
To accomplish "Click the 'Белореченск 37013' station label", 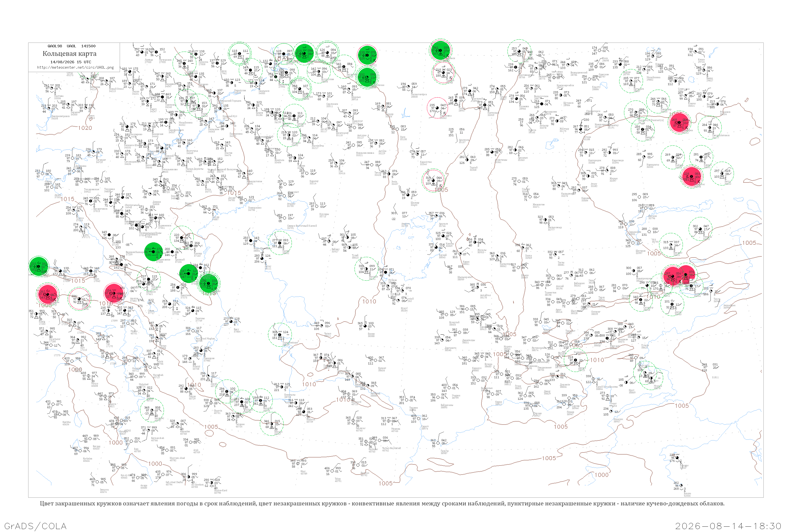I will [x=100, y=210].
